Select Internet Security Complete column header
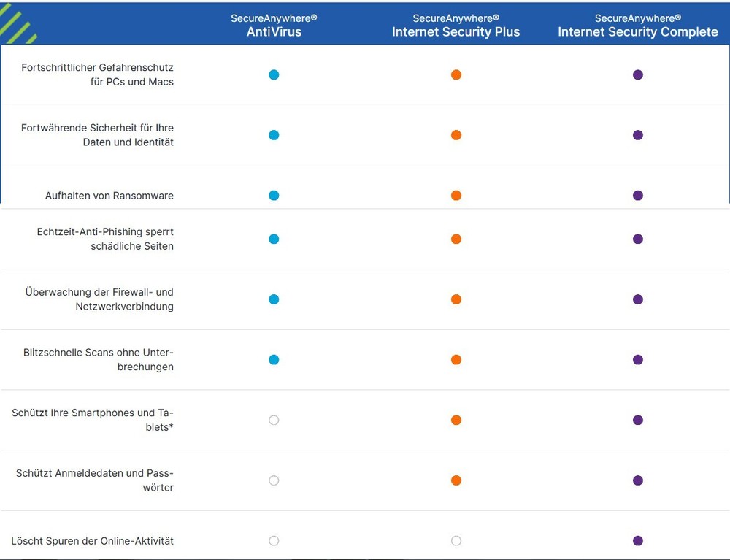The height and width of the screenshot is (560, 730). [638, 26]
